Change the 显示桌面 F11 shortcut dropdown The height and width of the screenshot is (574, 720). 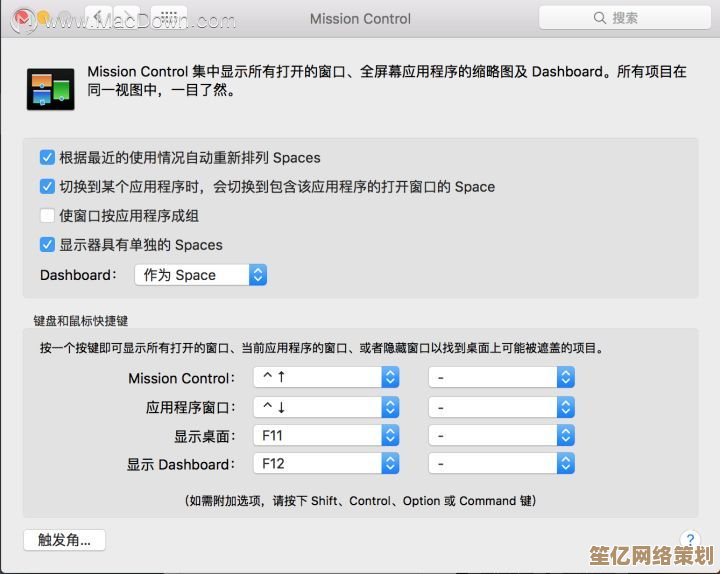coord(326,436)
